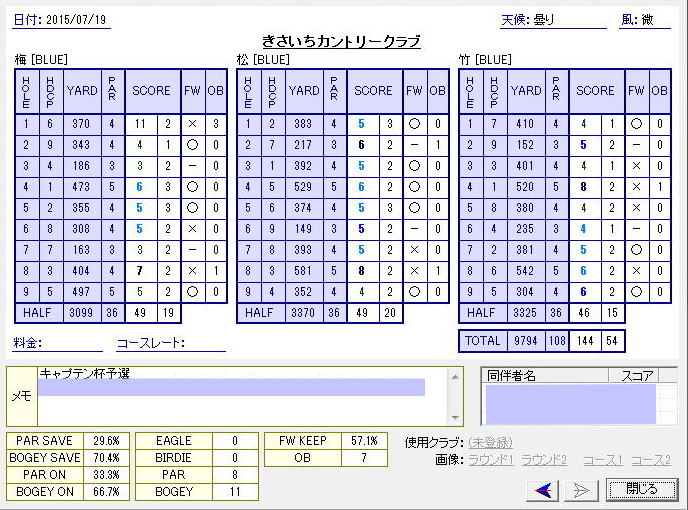Open the コース1 image link

click(603, 460)
